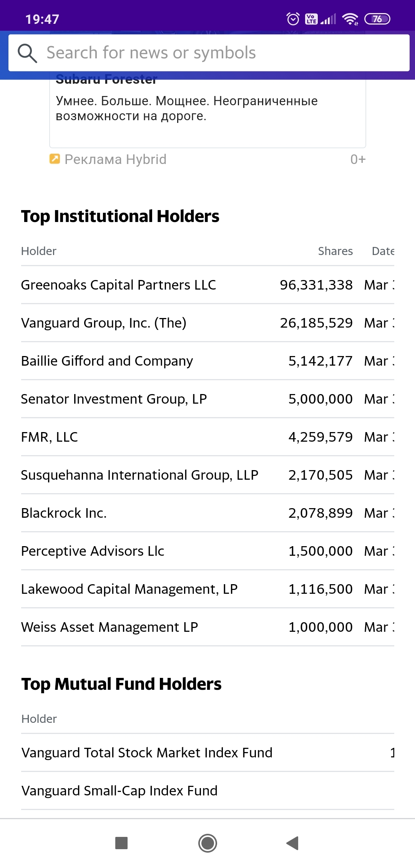Screen dimensions: 415x868
Task: Tap the alarm clock status icon
Action: (293, 19)
